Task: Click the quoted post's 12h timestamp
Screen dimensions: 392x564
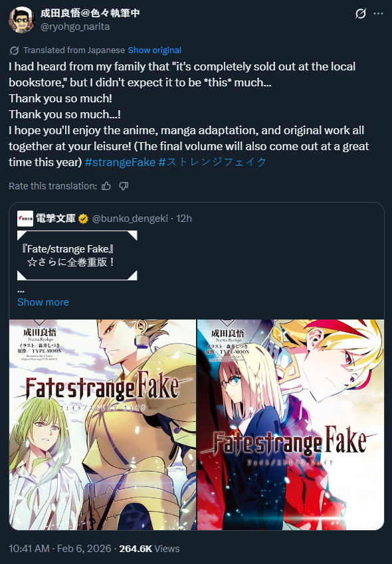Action: (184, 219)
